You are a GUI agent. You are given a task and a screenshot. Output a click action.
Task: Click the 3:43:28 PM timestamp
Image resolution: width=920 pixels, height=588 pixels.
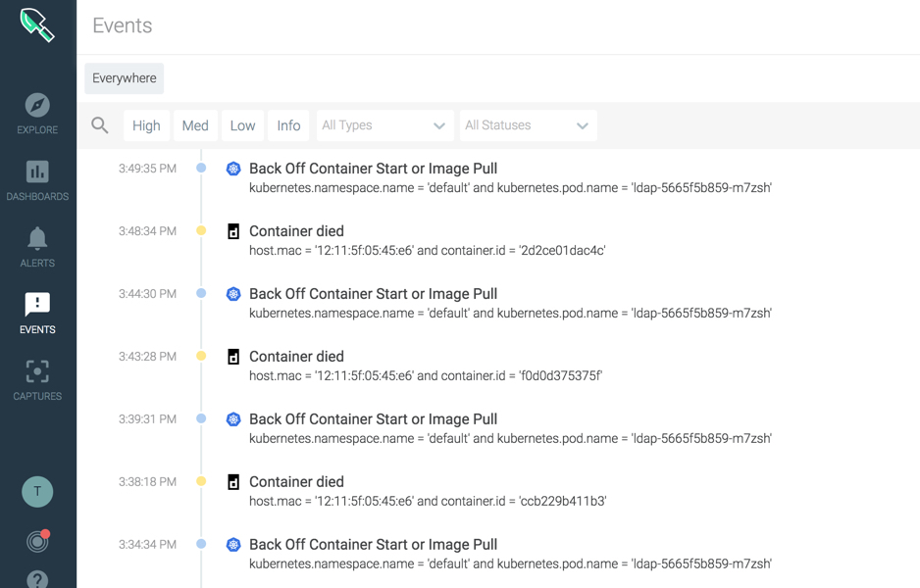click(x=147, y=357)
